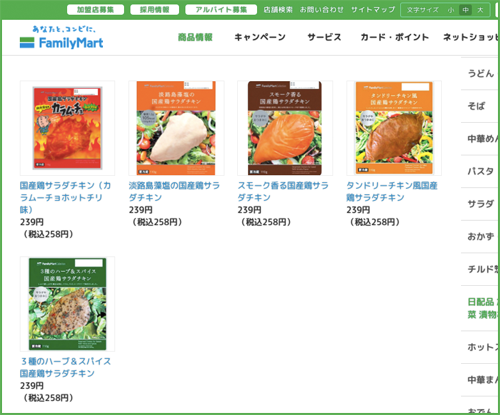Open the アルバイト募集 button
500x415 pixels.
coord(221,10)
